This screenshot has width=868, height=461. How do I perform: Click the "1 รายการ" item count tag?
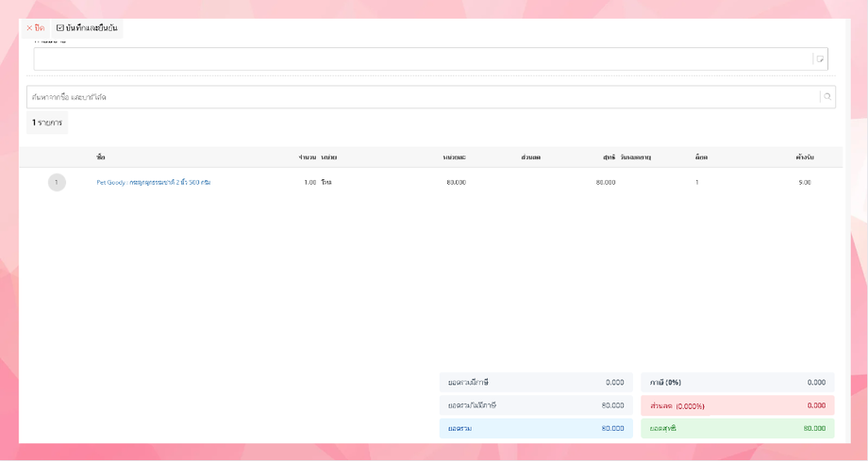[x=47, y=123]
